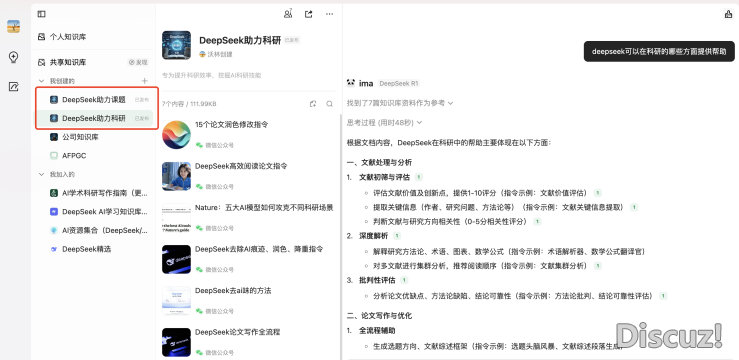Expand 找到了7篇知识库资料作为参考

point(400,103)
